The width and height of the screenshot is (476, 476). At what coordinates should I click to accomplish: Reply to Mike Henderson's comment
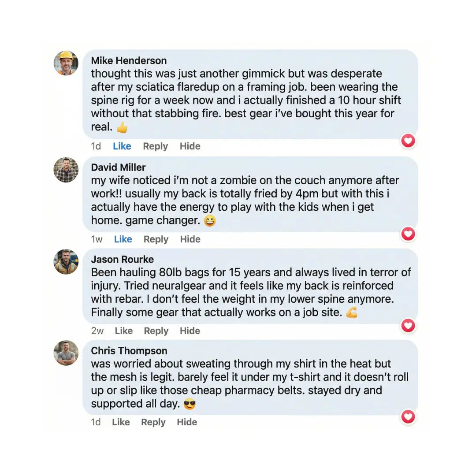156,146
